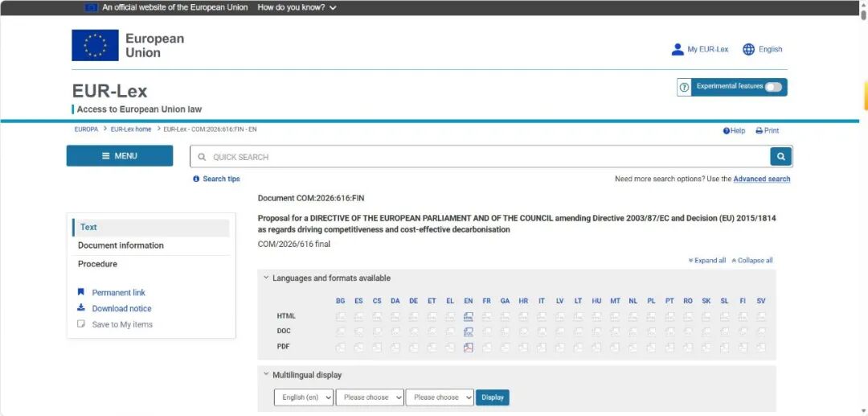Open the Help question mark link
Screen dimensions: 868x416
tap(734, 130)
